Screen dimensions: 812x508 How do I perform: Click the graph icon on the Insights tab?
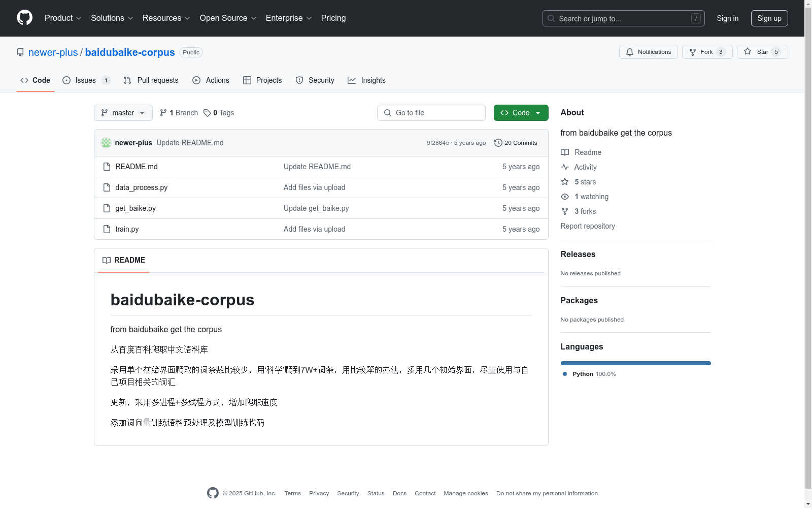(x=352, y=80)
